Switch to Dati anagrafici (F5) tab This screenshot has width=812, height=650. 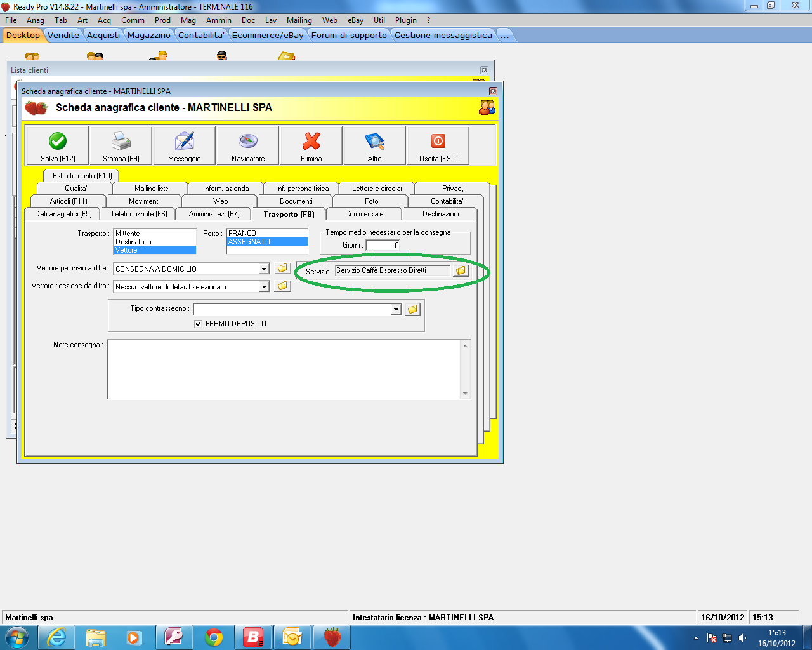coord(63,214)
